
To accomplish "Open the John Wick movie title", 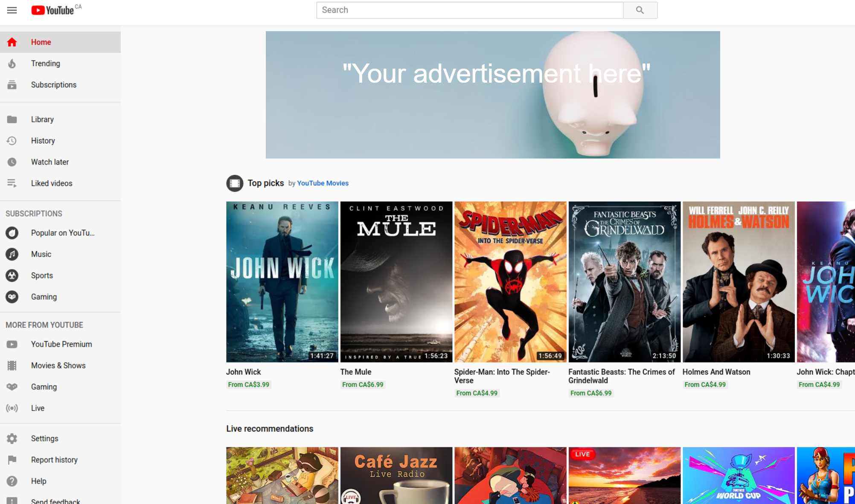I will [243, 372].
